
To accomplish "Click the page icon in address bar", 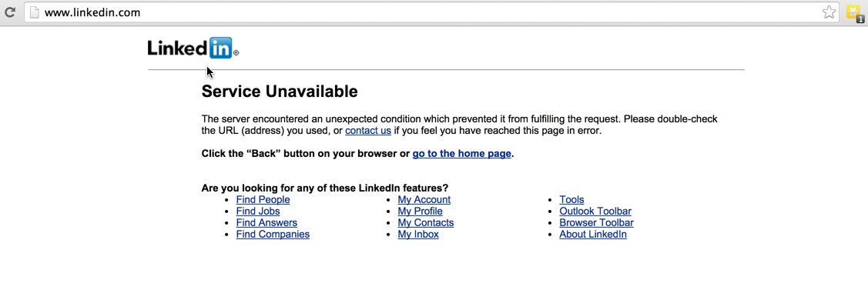I will (x=35, y=12).
